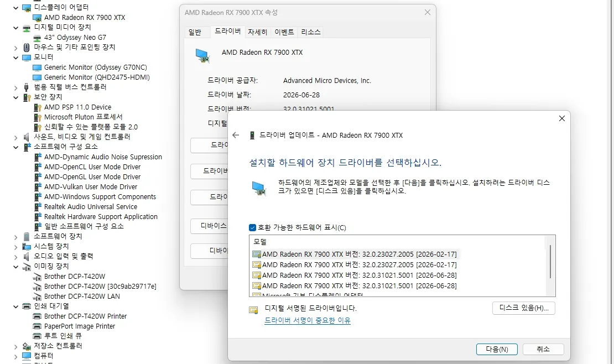The image size is (614, 364).
Task: Expand the 저장소 컨트롤러 node
Action: tap(15, 347)
